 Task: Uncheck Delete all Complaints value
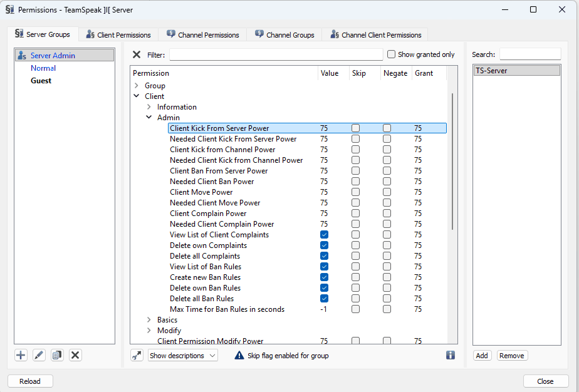pos(324,256)
